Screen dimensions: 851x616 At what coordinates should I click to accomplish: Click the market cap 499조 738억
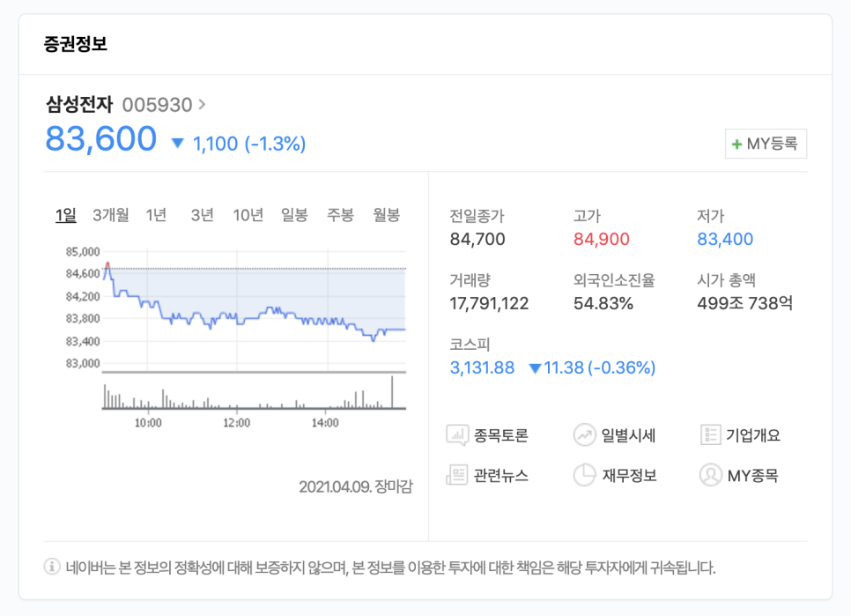(745, 303)
